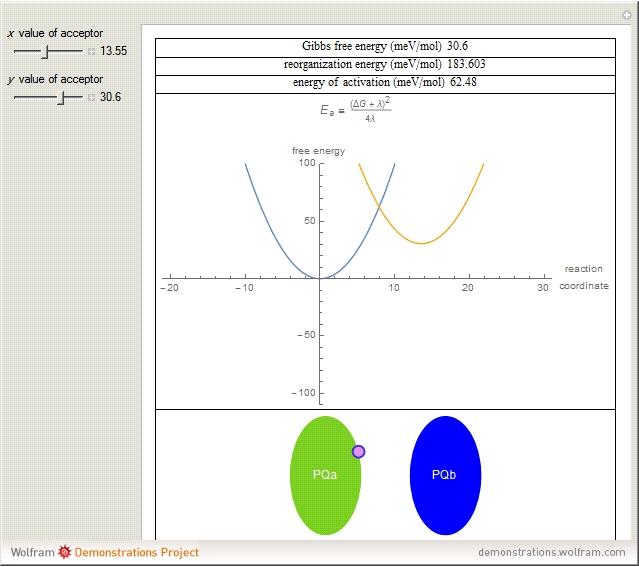Screen dimensions: 639x567
Task: Click the reorganization energy value 183.603
Action: click(466, 64)
